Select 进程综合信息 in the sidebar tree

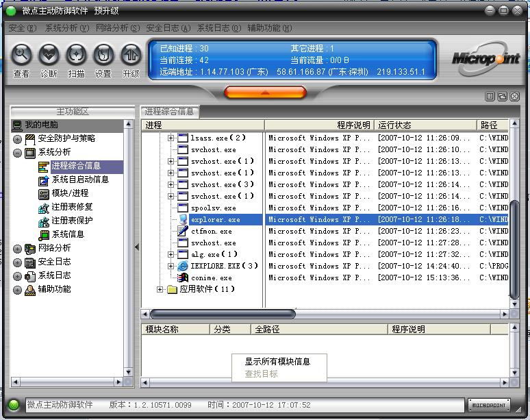coord(77,166)
